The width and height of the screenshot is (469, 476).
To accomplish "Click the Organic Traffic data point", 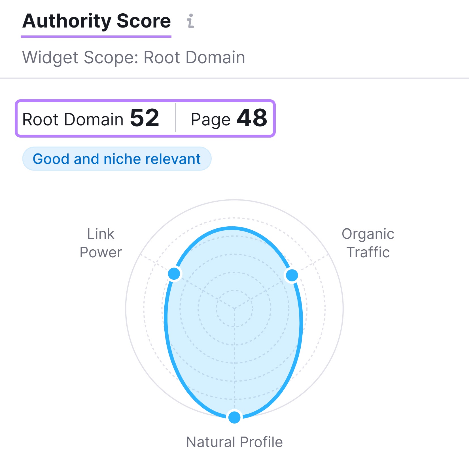I will pos(292,275).
